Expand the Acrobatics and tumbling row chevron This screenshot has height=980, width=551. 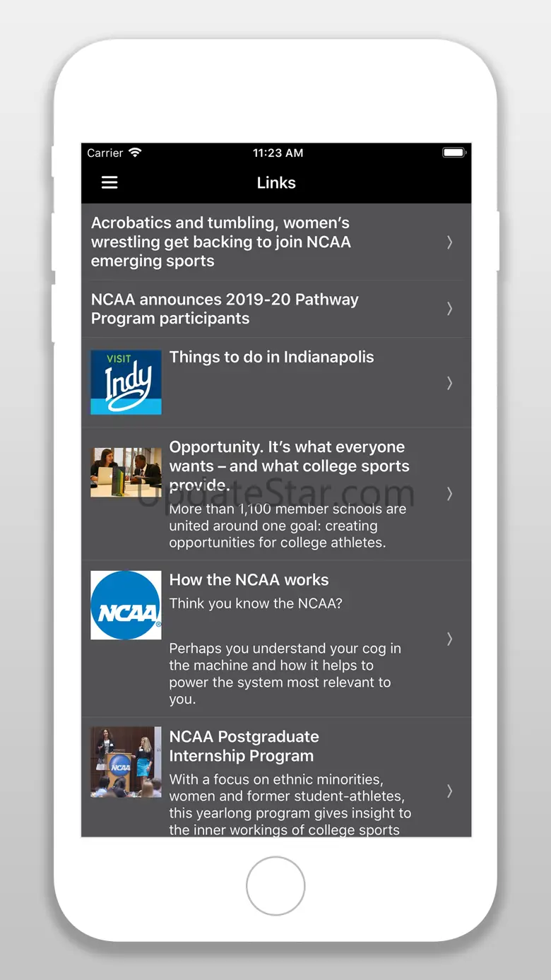[449, 242]
